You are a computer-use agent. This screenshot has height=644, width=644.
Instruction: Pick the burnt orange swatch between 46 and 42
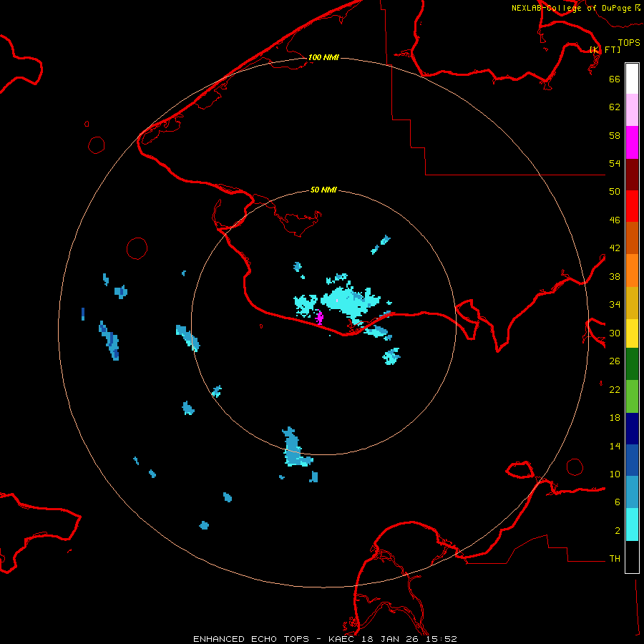click(x=632, y=238)
